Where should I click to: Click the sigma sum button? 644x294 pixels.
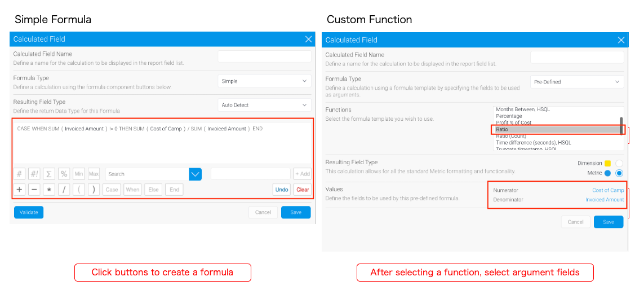coord(49,174)
